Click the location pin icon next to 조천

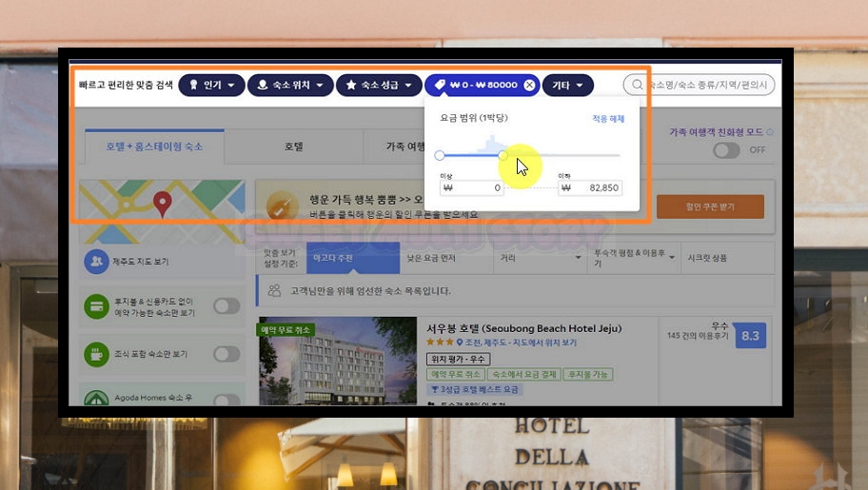460,343
